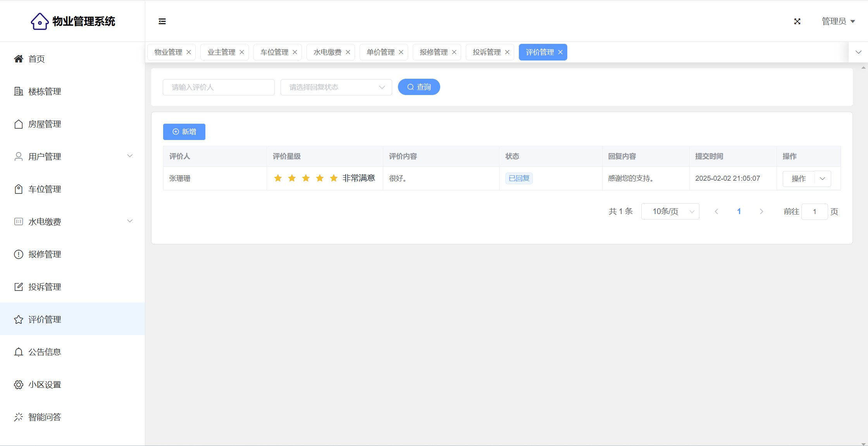Screen dimensions: 868x446
Task: Switch to the 业主管理 tab
Action: [221, 52]
